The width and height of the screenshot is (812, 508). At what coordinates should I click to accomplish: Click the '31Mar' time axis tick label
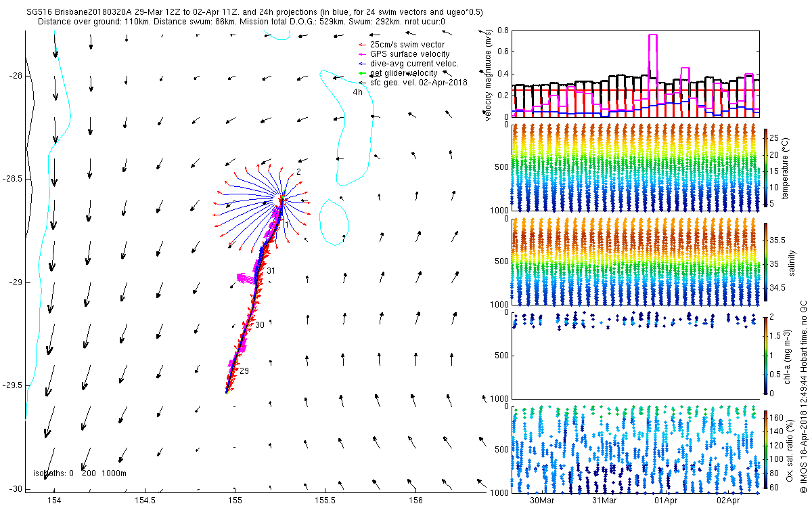pyautogui.click(x=604, y=501)
